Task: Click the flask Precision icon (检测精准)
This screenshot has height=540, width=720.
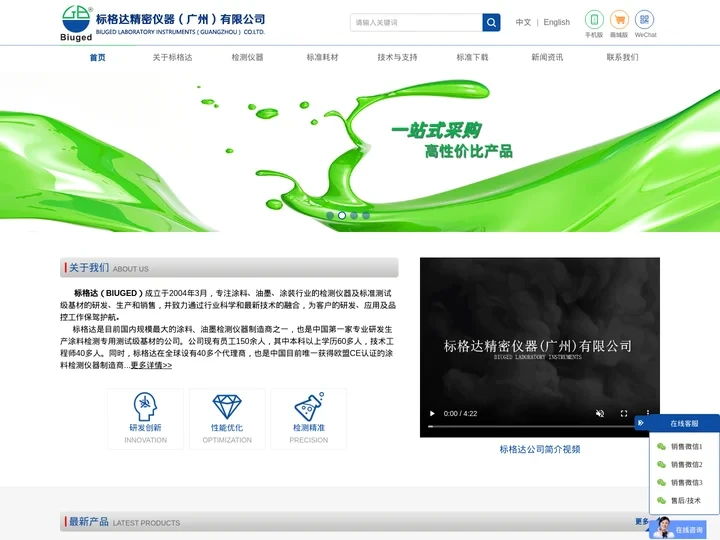Action: click(309, 407)
